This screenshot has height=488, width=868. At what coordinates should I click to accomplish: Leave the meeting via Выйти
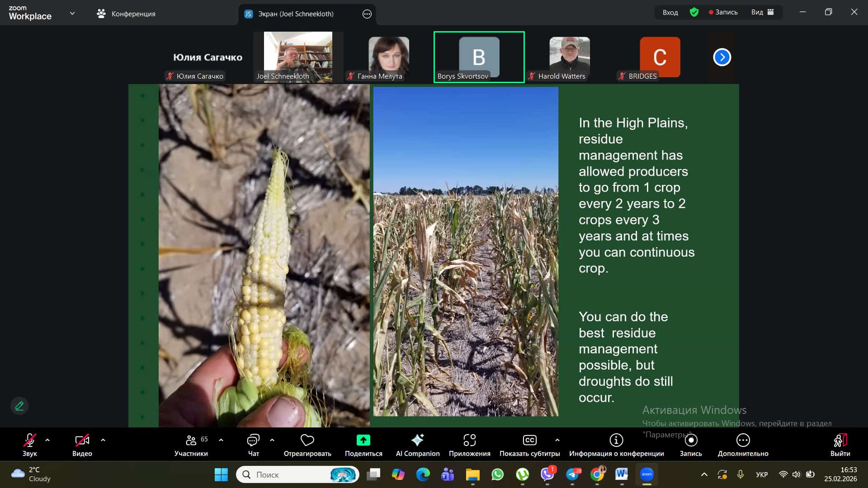click(x=840, y=441)
